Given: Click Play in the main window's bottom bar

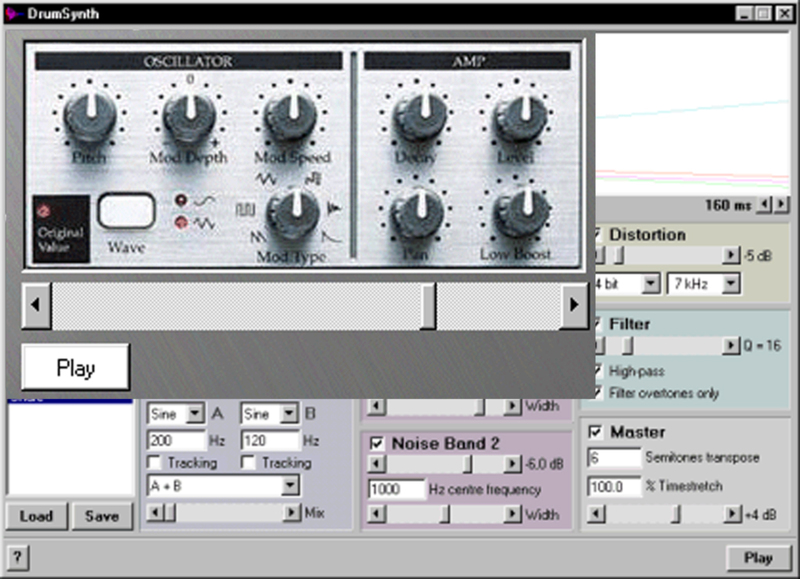Looking at the screenshot, I should tap(759, 558).
